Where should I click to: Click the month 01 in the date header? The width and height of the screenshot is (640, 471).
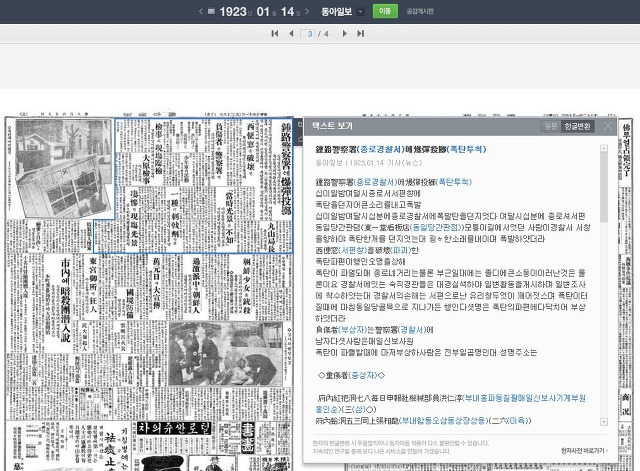[x=263, y=11]
